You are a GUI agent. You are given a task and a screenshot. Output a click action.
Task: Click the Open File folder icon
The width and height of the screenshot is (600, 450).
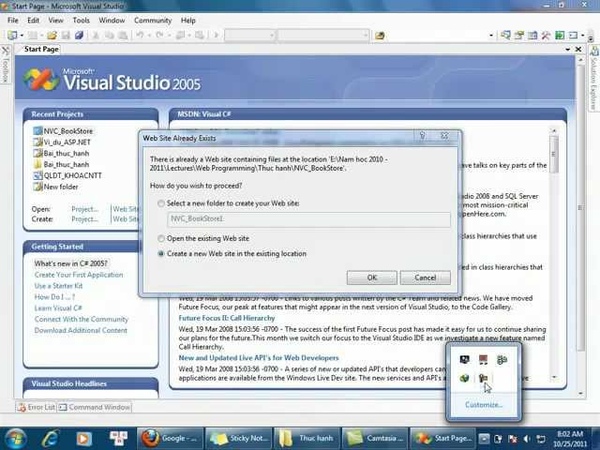pos(52,35)
